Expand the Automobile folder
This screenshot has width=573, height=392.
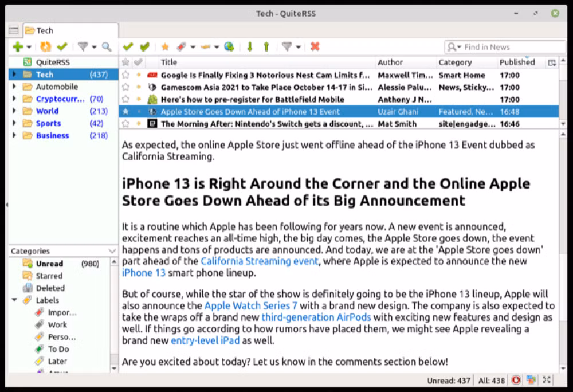coord(14,87)
